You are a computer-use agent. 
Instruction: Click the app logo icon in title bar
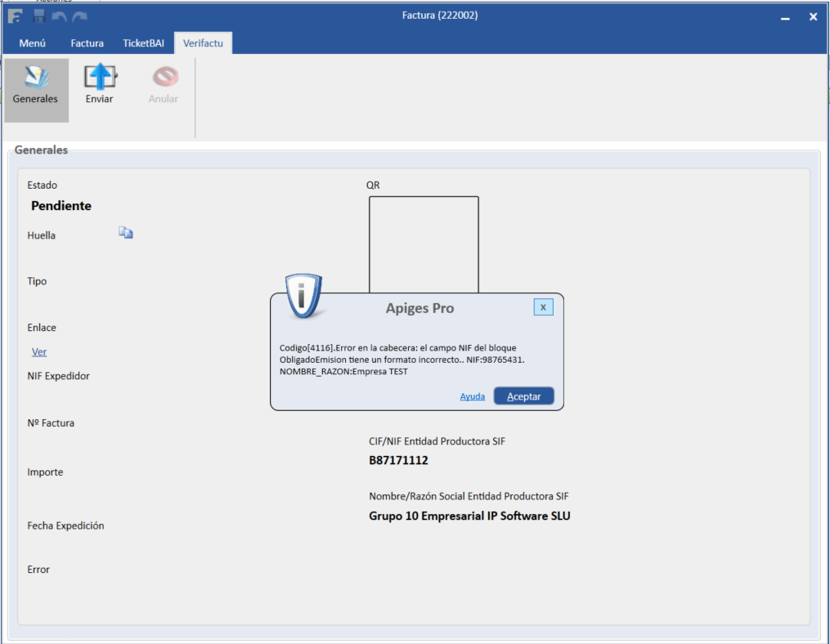tap(16, 16)
